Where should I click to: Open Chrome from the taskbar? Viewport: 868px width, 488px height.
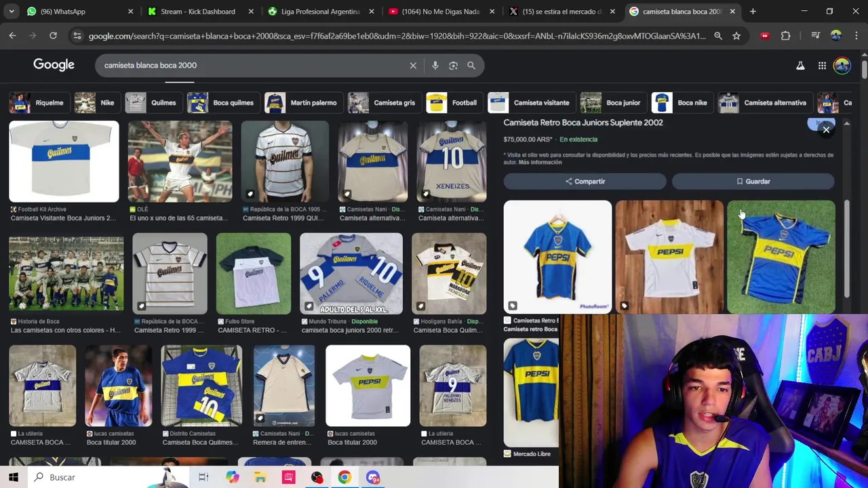tap(344, 477)
